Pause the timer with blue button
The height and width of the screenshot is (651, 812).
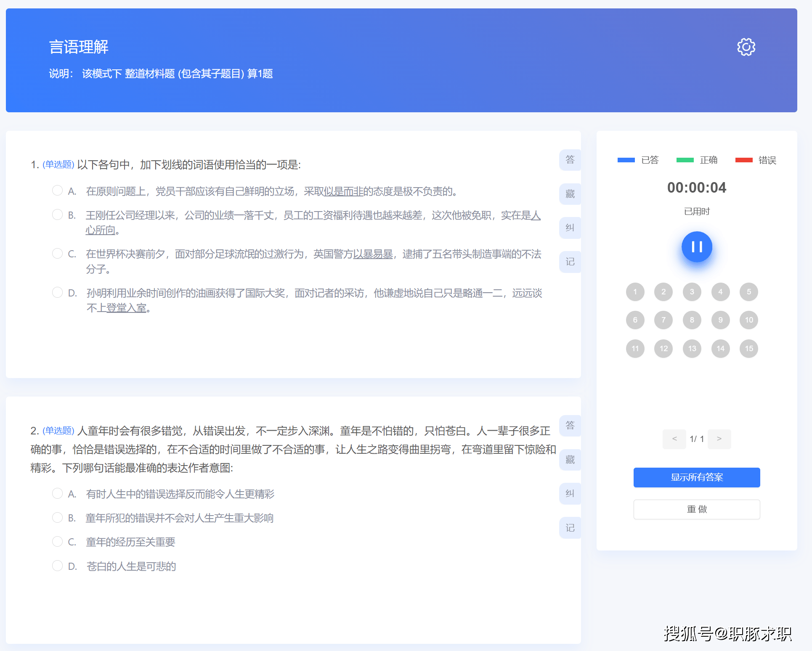coord(697,247)
